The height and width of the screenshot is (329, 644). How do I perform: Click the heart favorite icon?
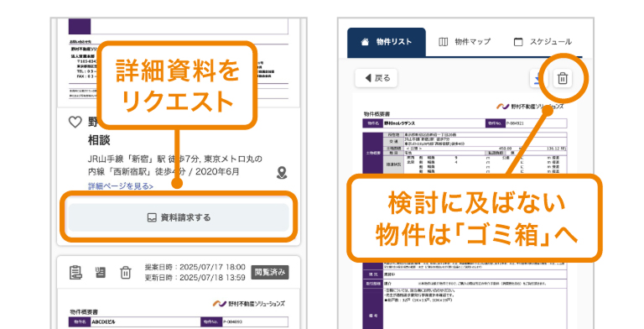point(75,122)
